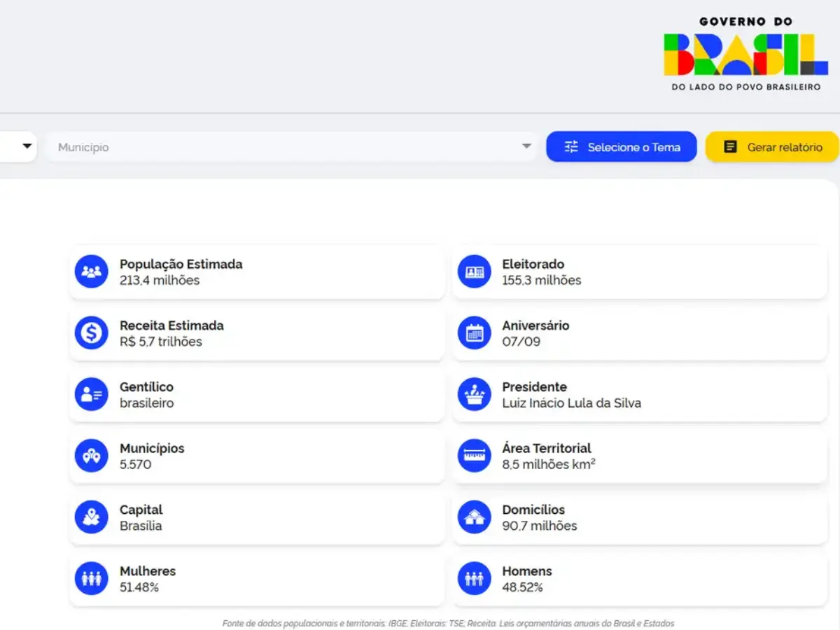Click the Receita Estimada dollar icon
The image size is (840, 630).
[92, 333]
